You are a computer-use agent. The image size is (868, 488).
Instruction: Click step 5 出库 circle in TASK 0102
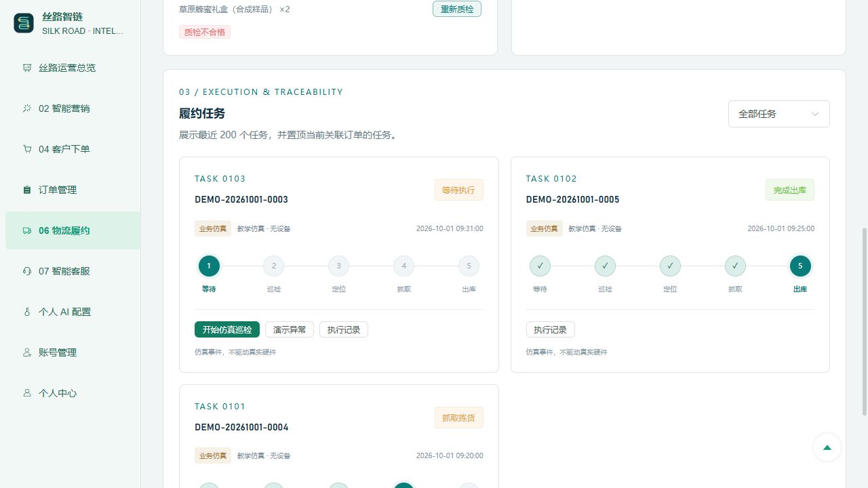[x=800, y=266]
